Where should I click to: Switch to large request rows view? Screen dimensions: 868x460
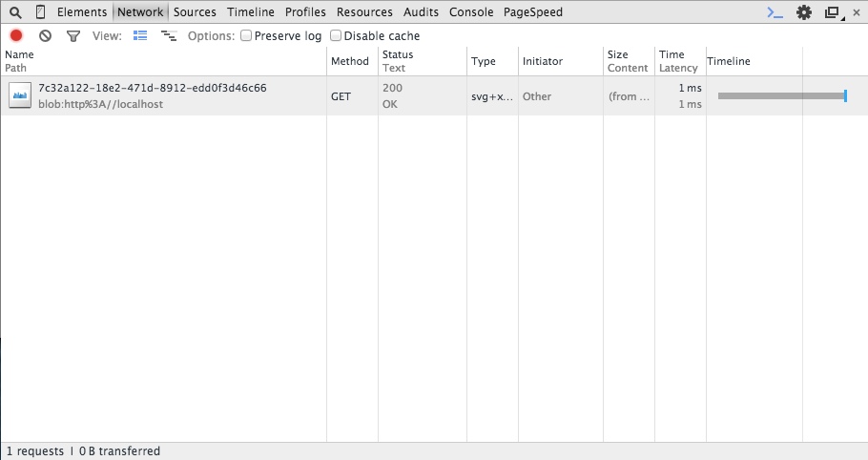(141, 35)
